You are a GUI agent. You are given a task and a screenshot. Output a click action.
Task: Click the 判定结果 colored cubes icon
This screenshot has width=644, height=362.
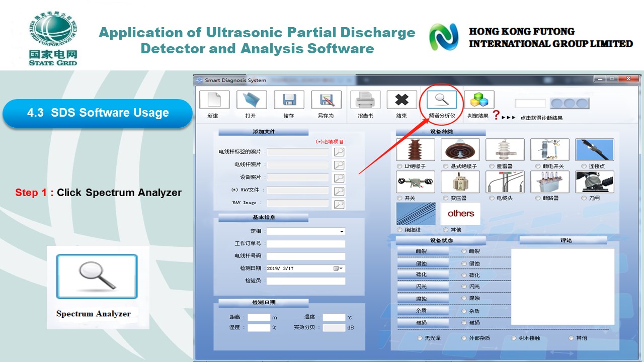pyautogui.click(x=479, y=100)
